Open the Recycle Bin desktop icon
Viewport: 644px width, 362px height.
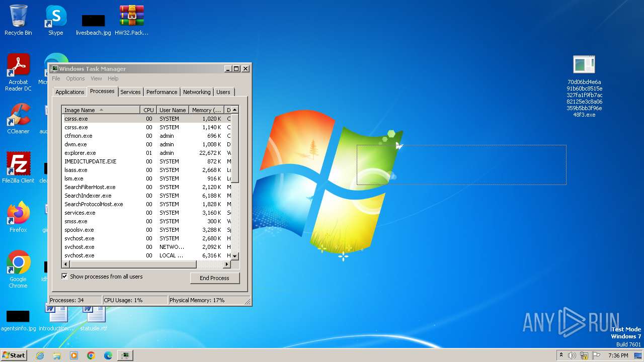(x=18, y=20)
